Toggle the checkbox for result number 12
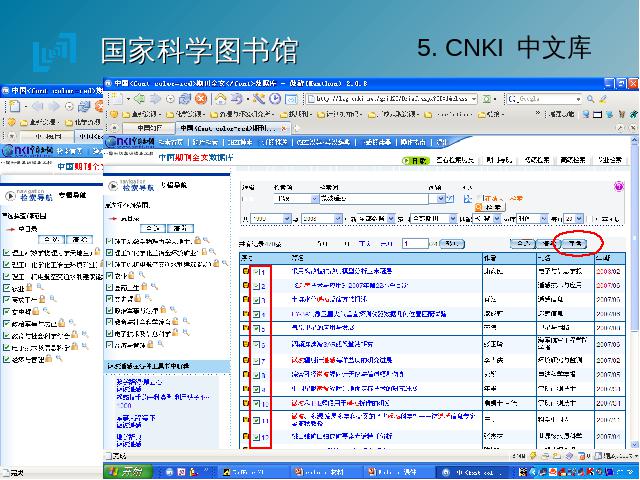This screenshot has width=640, height=480. [x=256, y=437]
